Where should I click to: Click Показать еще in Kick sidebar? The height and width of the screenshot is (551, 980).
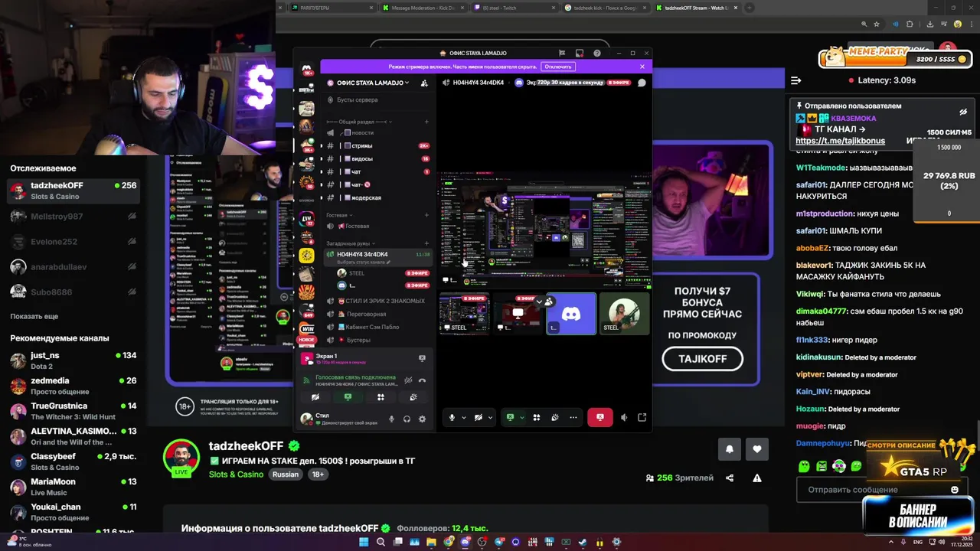[34, 316]
